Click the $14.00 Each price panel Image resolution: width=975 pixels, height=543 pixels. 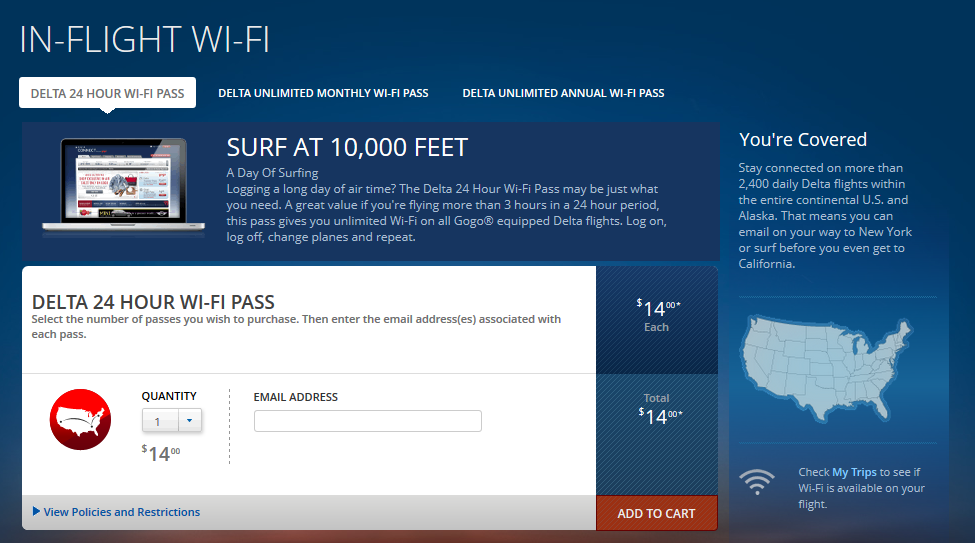(x=657, y=318)
